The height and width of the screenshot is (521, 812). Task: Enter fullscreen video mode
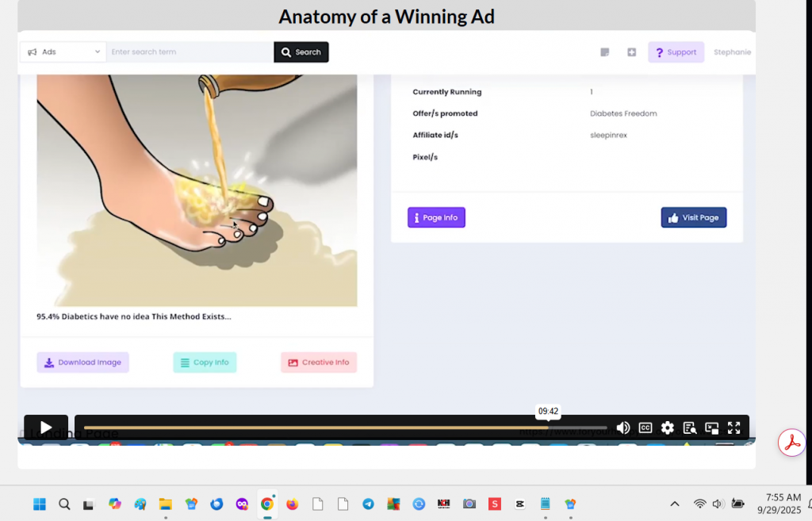[x=734, y=428]
